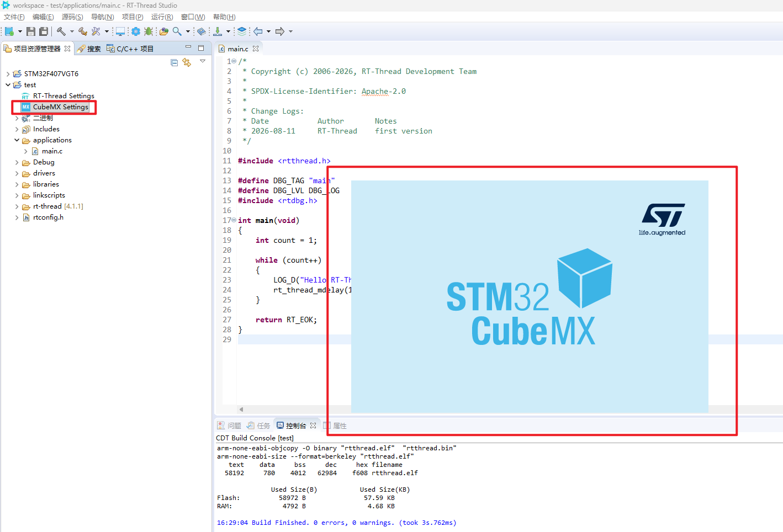Switch to the 任务 tab

coord(258,425)
